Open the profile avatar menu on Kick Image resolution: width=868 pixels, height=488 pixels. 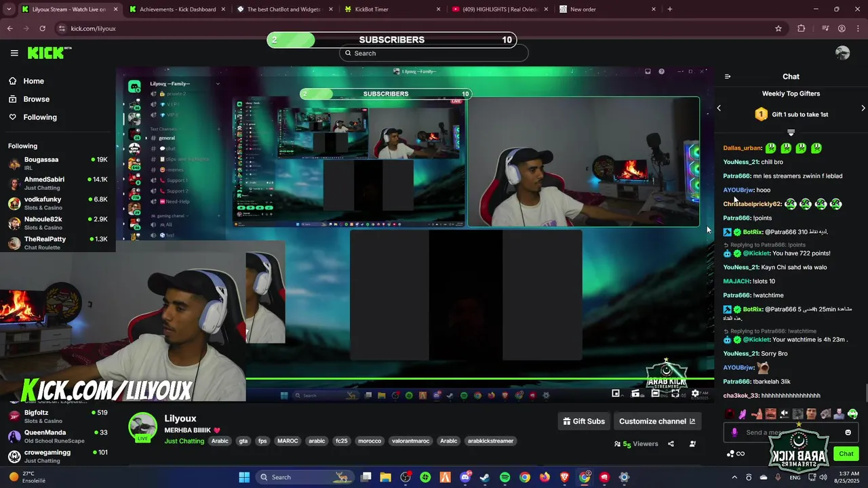tap(842, 53)
